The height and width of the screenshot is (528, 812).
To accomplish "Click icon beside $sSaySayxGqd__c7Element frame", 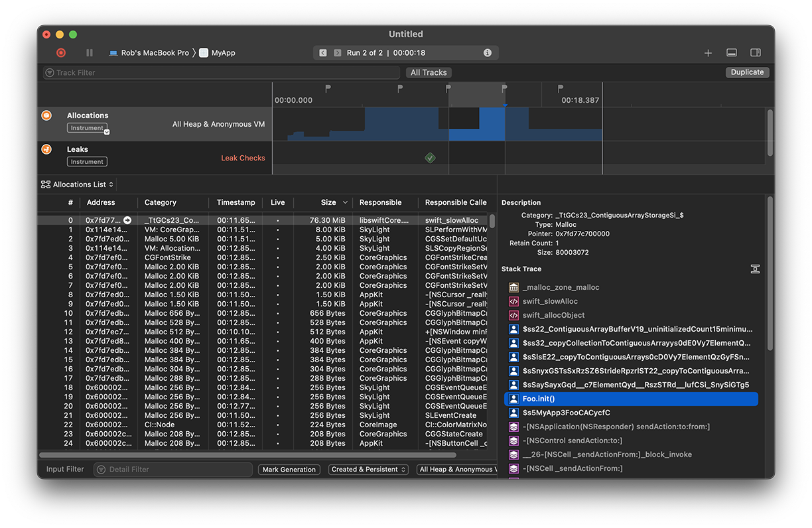I will (x=513, y=385).
